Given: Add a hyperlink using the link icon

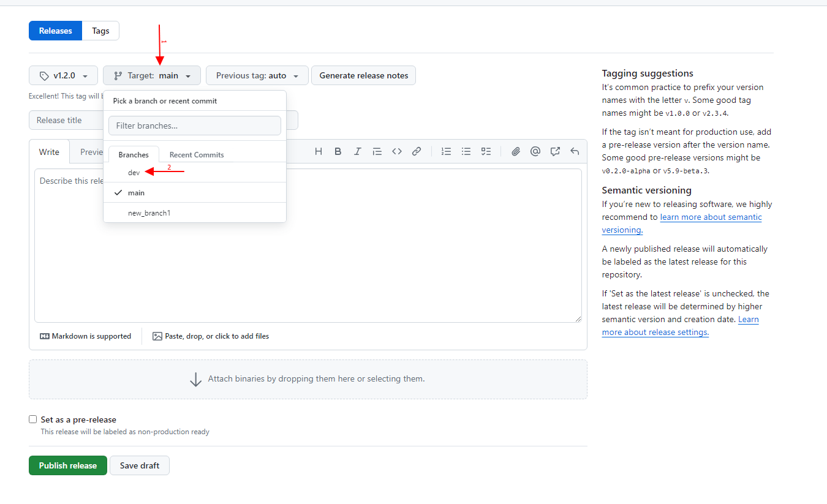Looking at the screenshot, I should click(x=417, y=151).
